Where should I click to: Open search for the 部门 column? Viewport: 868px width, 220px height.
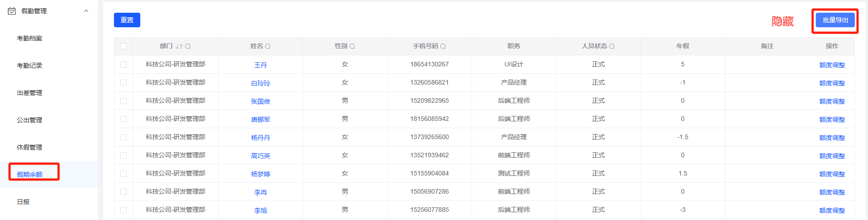coord(188,46)
